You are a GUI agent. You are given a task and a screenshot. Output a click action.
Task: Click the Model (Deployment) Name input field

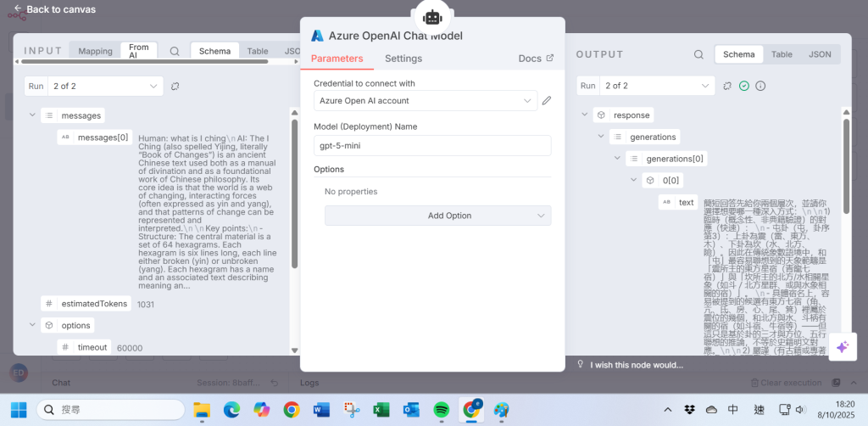point(432,145)
